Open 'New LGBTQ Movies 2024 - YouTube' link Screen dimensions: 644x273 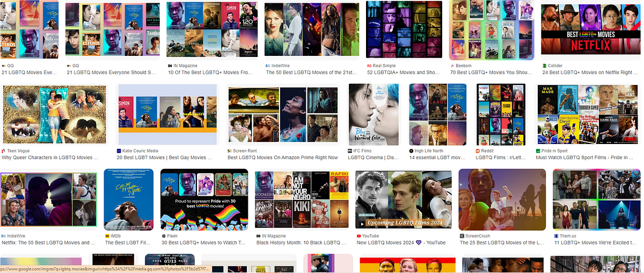click(x=401, y=242)
